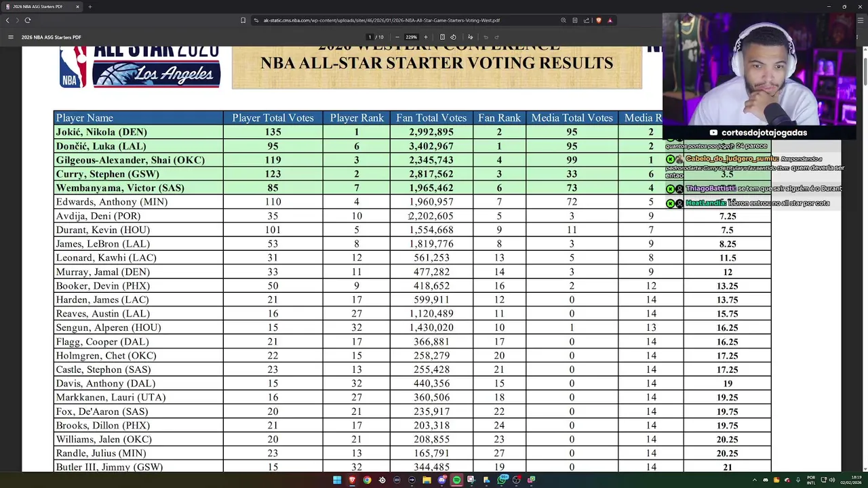Zoom out the PDF with minus button

point(397,37)
